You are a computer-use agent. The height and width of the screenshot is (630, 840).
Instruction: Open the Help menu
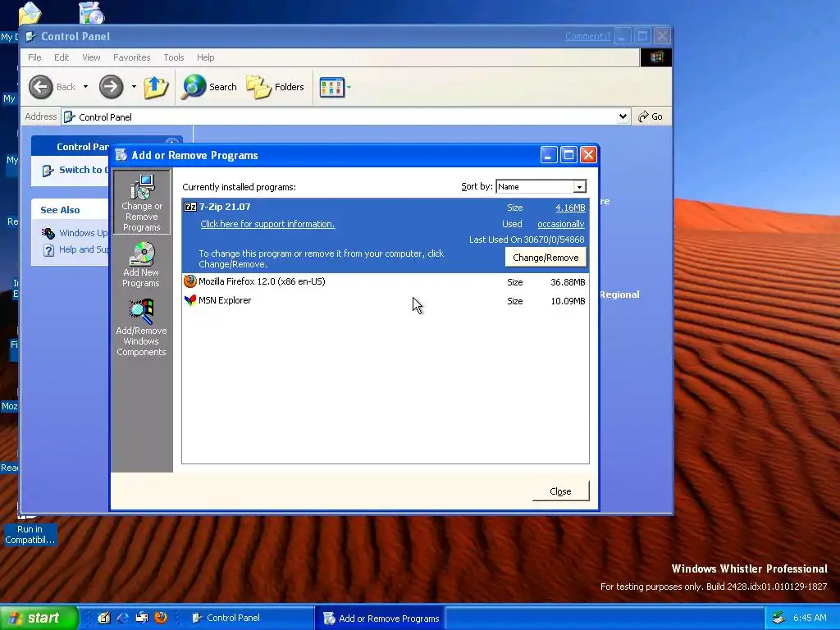point(205,57)
